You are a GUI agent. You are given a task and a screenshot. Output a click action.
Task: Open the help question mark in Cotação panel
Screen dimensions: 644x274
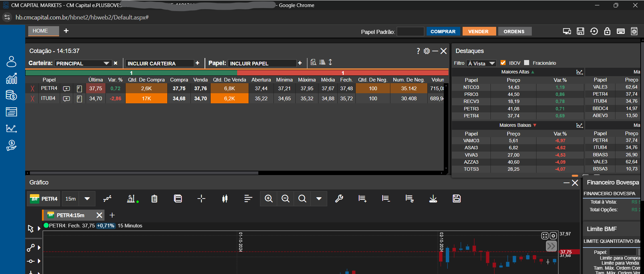point(418,51)
